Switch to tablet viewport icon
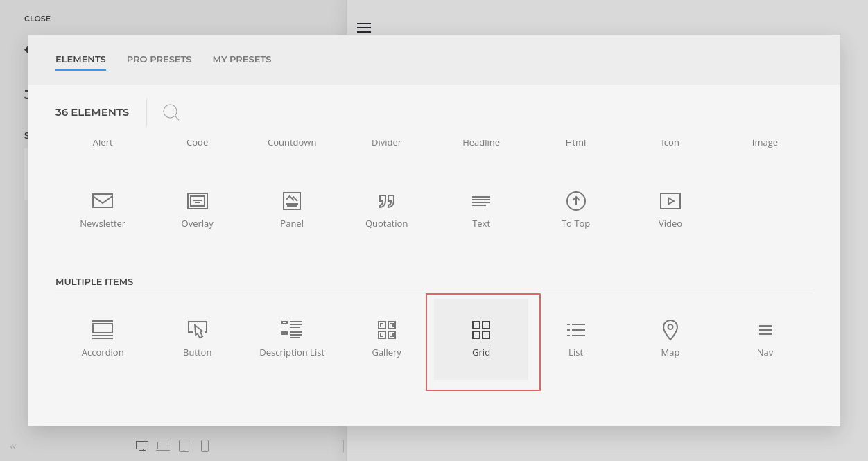This screenshot has height=461, width=868. pos(184,446)
